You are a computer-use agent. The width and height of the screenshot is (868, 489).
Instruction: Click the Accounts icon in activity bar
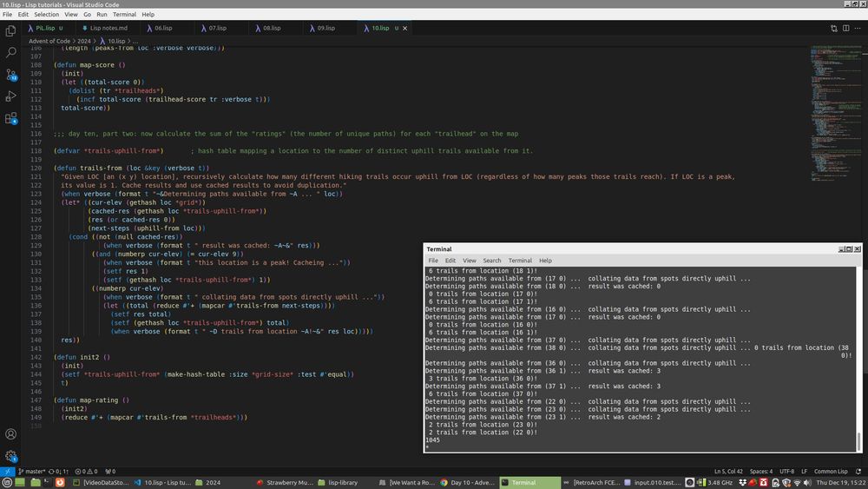[10, 433]
